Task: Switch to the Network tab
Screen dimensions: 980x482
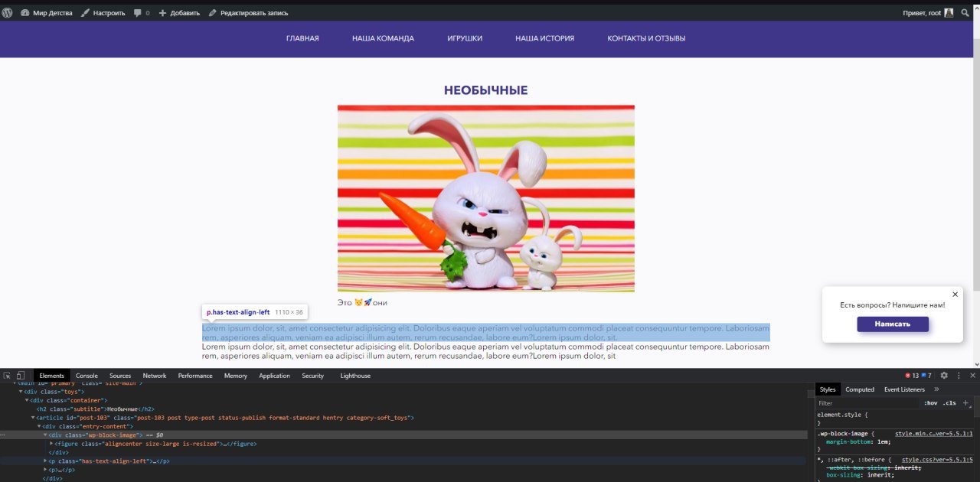Action: 154,376
